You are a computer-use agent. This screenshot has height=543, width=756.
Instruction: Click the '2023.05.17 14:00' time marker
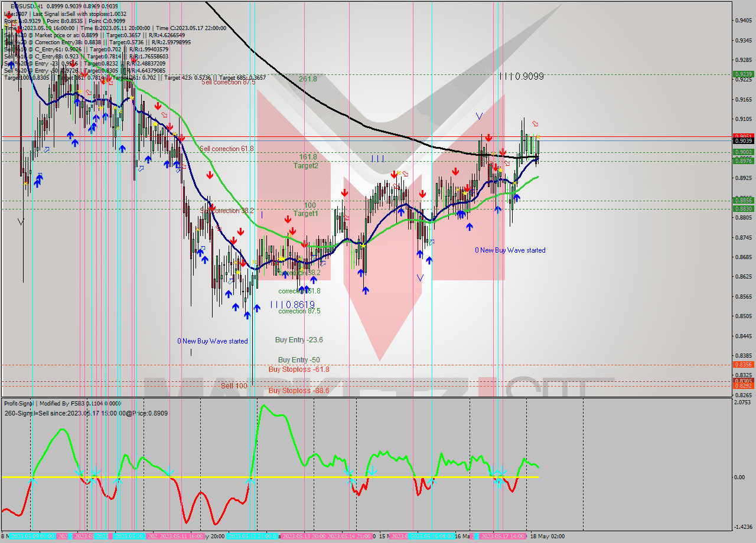504,537
